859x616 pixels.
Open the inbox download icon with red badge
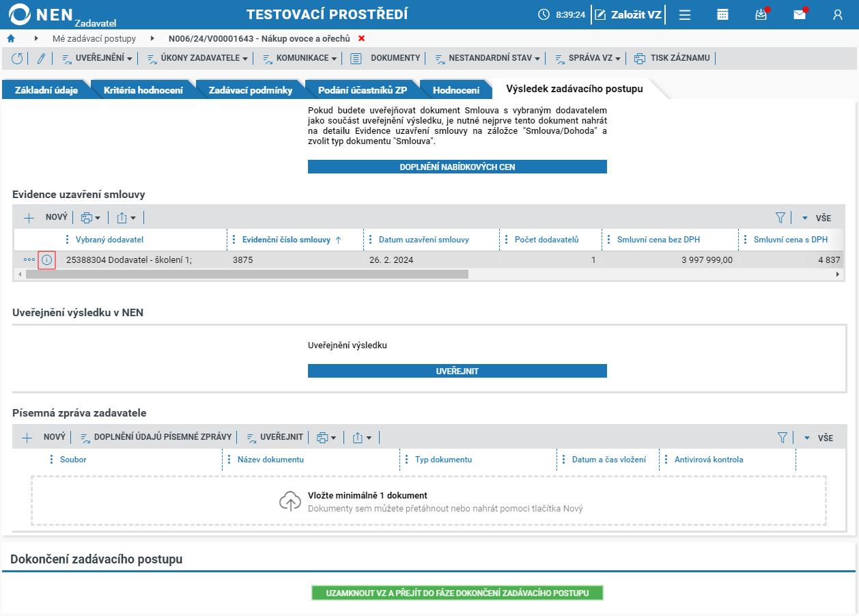click(x=761, y=14)
